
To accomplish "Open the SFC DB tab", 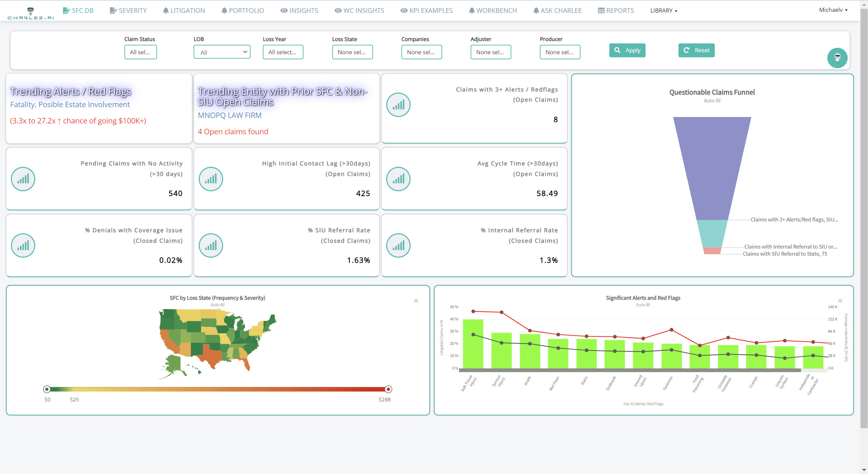I will click(x=78, y=11).
